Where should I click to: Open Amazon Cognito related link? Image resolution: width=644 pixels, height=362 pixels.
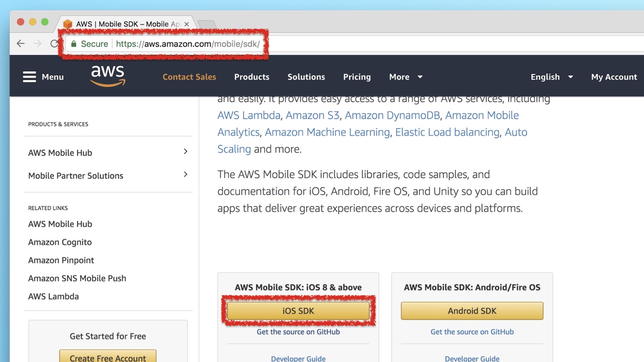click(x=60, y=242)
